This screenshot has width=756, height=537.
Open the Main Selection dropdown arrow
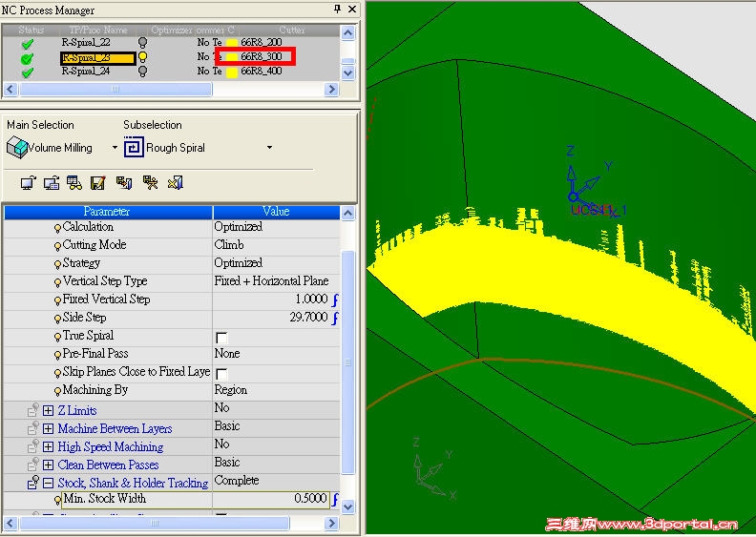[x=115, y=148]
